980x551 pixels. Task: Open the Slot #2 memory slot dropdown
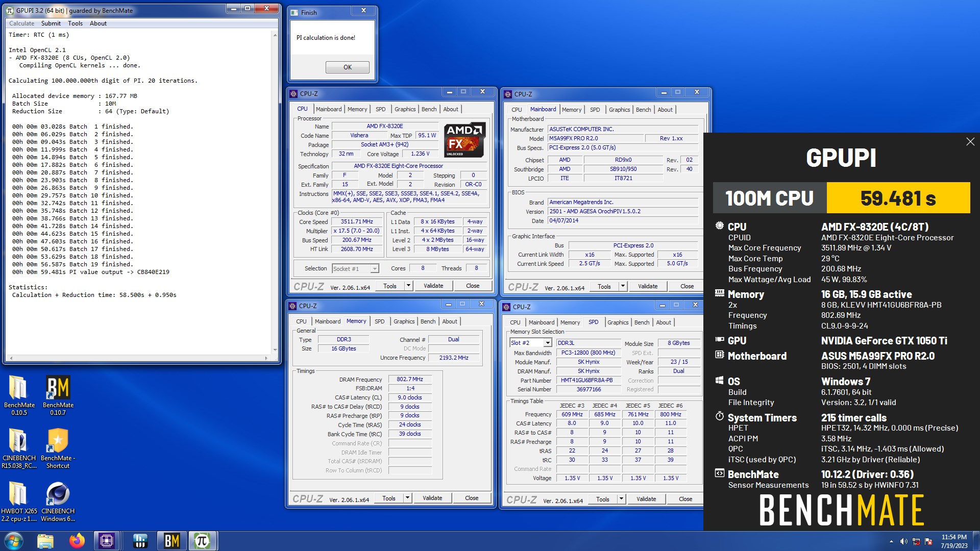pyautogui.click(x=548, y=343)
